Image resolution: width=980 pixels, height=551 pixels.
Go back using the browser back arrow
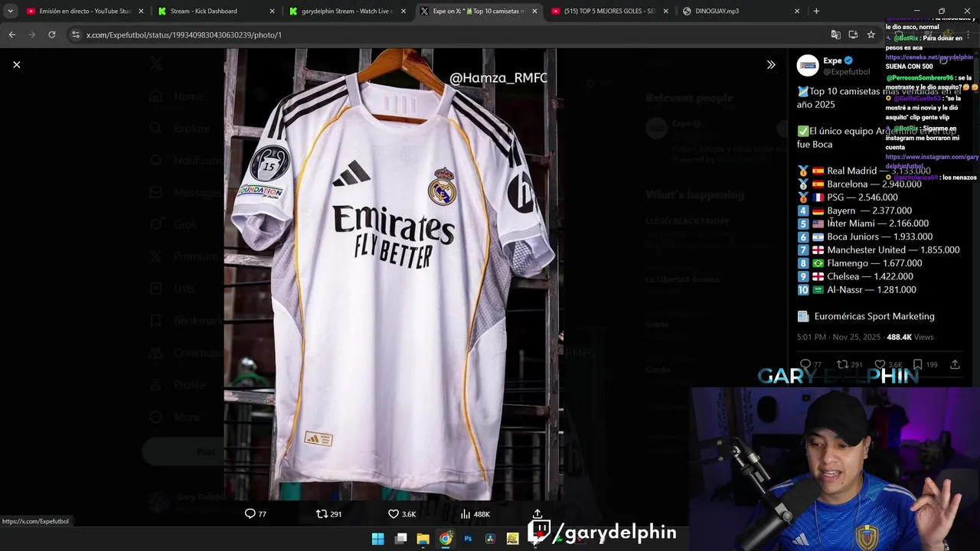tap(12, 34)
